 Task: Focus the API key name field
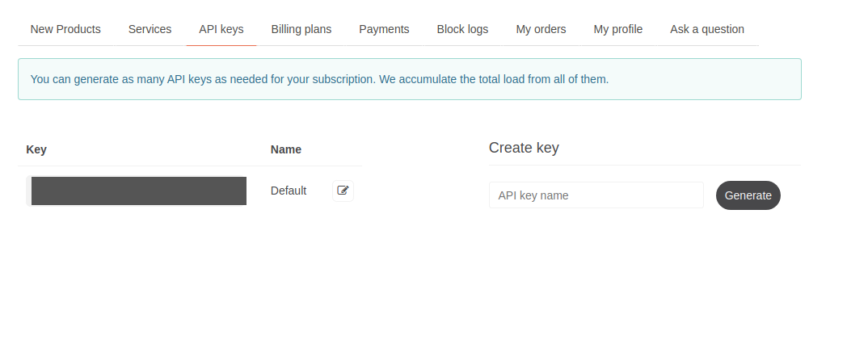(x=596, y=195)
